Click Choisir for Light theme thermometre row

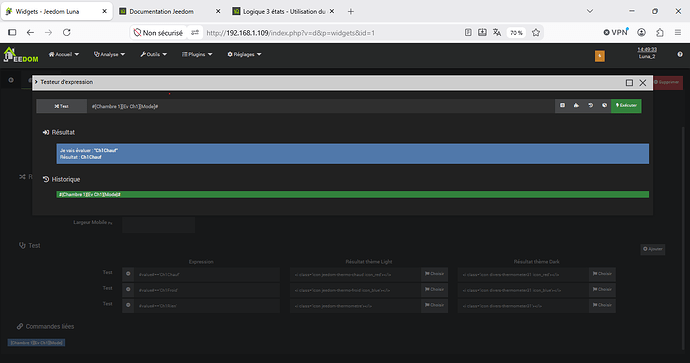(x=434, y=305)
